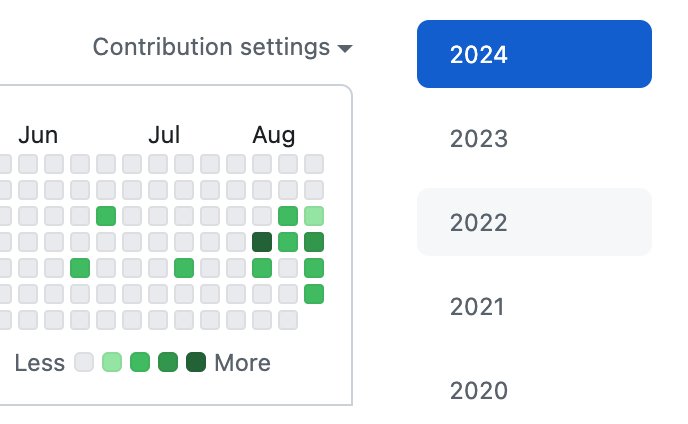The height and width of the screenshot is (424, 688).
Task: Click the darkest legend swatch beside More
Action: pos(196,362)
